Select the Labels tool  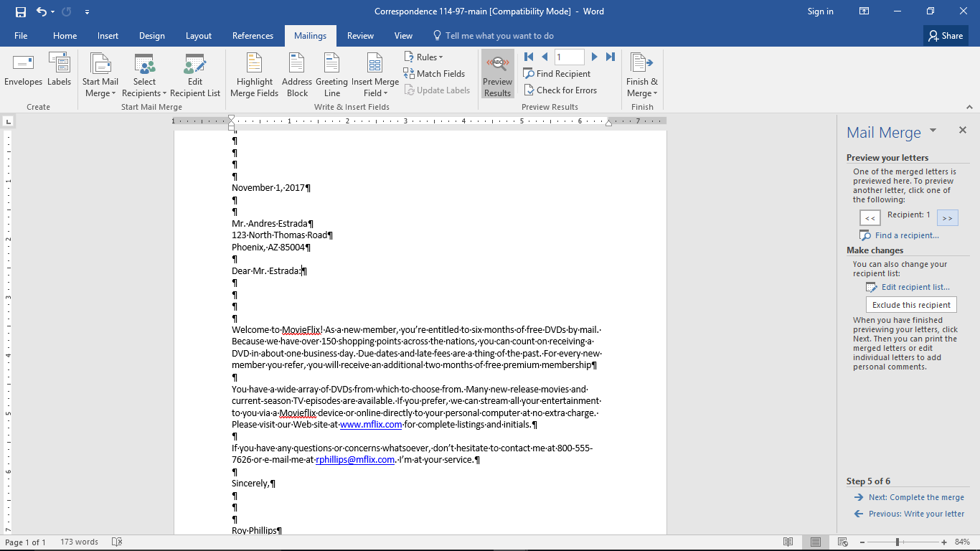(59, 72)
